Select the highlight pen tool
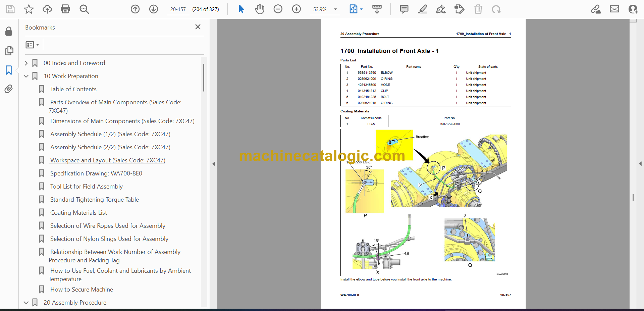Screen dimensions: 644x311 click(x=423, y=9)
